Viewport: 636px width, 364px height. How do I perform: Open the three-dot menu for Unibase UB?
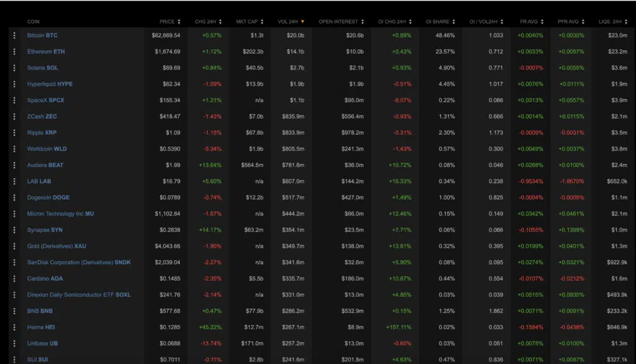pyautogui.click(x=14, y=344)
